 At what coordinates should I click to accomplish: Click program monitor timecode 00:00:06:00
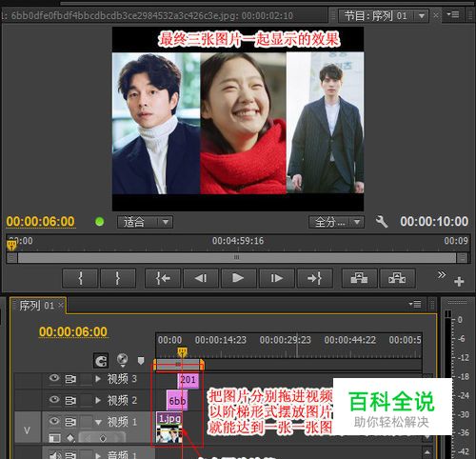[x=40, y=222]
